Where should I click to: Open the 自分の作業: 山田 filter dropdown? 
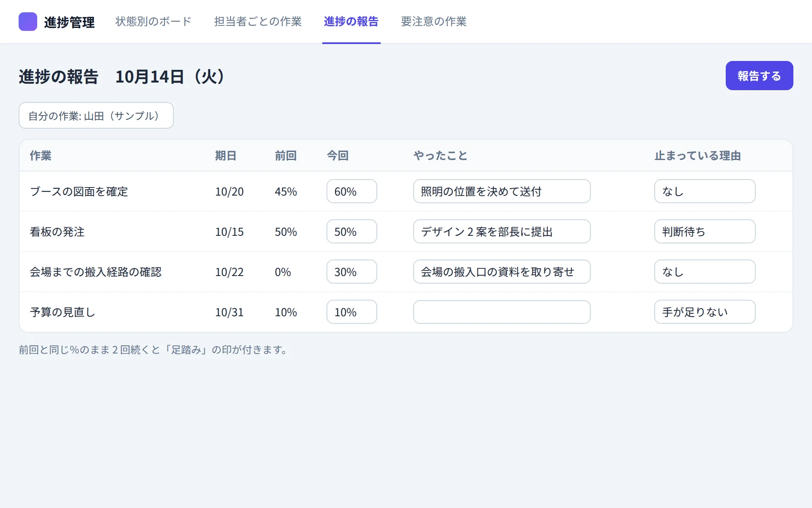tap(96, 116)
